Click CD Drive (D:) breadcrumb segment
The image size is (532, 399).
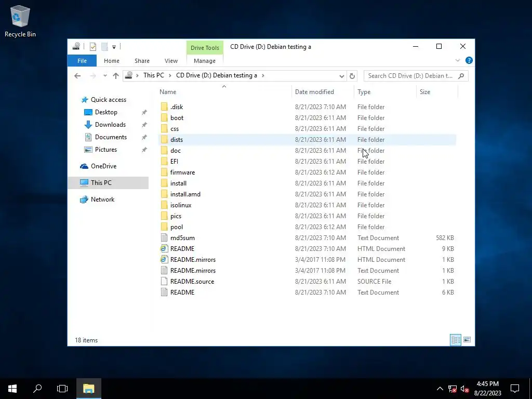pos(217,75)
